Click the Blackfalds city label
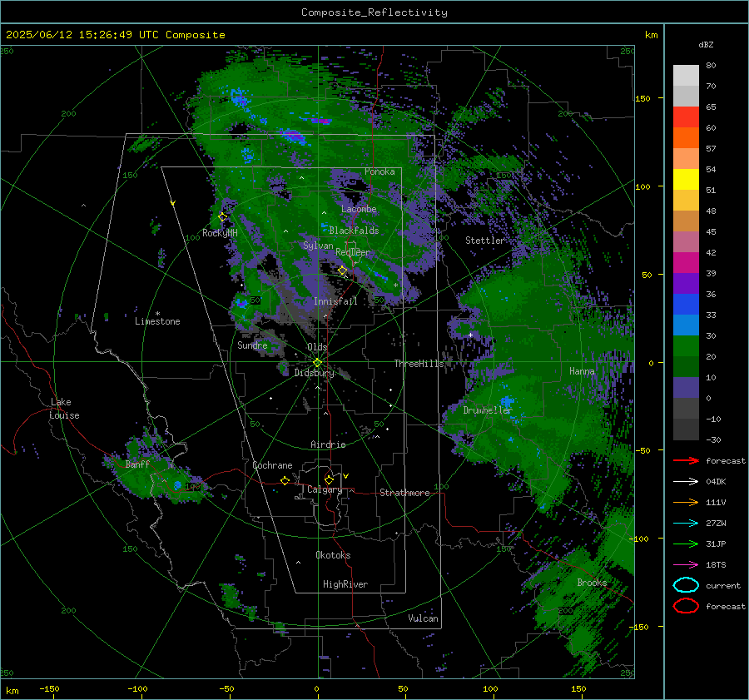749x700 pixels. (354, 231)
